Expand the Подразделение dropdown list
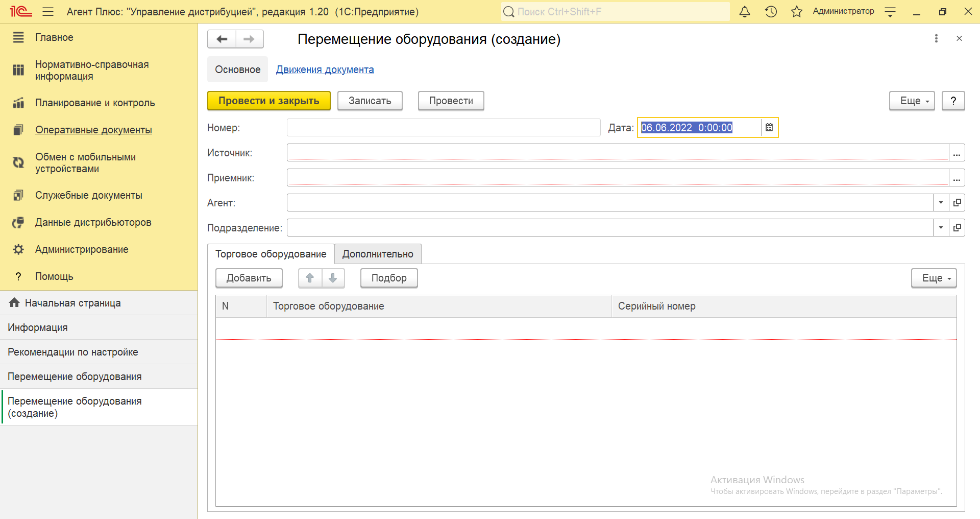Image resolution: width=980 pixels, height=519 pixels. [941, 228]
